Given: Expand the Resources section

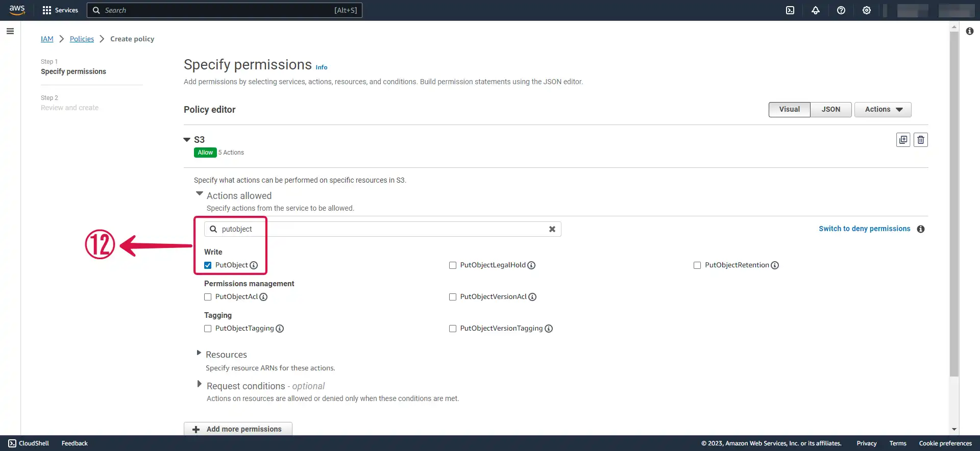Looking at the screenshot, I should pyautogui.click(x=199, y=353).
